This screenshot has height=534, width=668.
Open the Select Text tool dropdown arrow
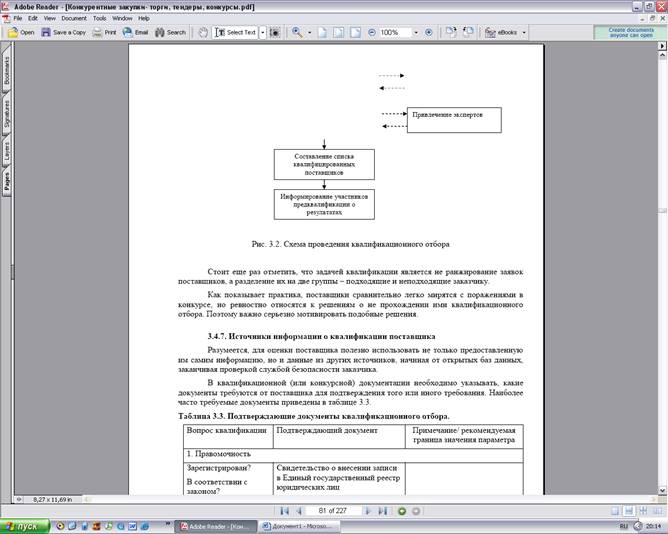(x=263, y=32)
